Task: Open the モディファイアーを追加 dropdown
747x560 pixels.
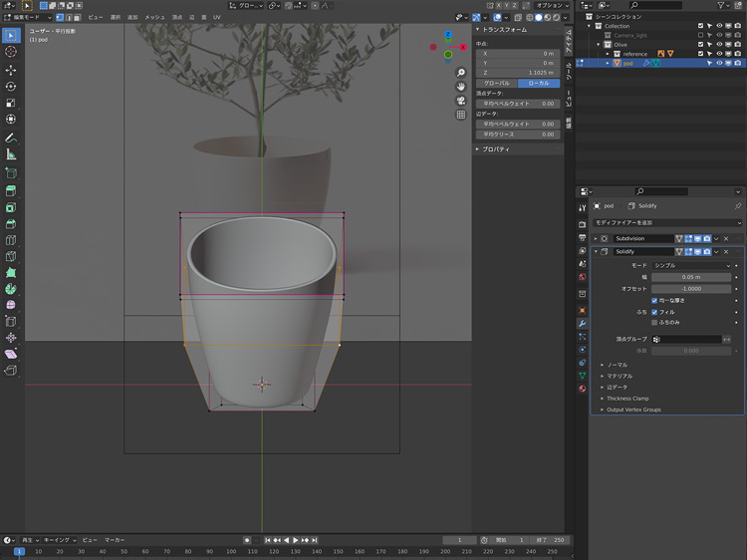Action: coord(667,222)
